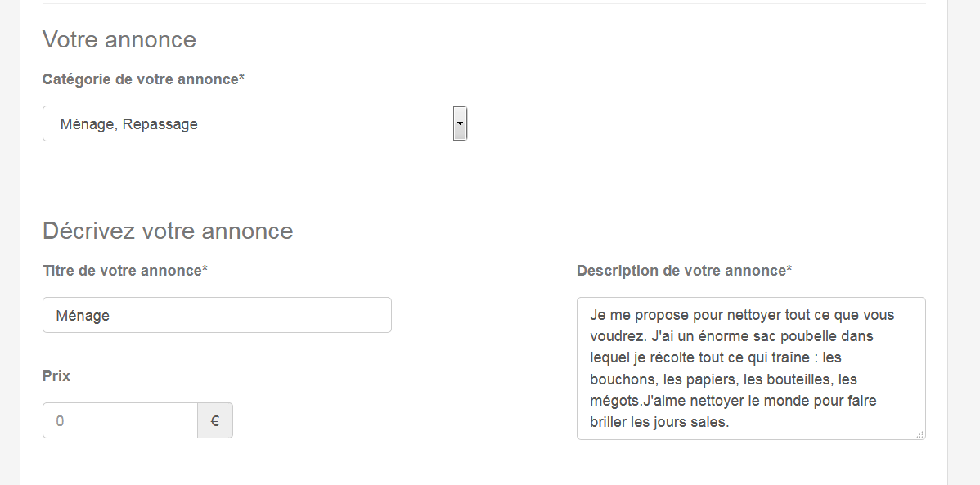Click into the Prix input field

(120, 420)
